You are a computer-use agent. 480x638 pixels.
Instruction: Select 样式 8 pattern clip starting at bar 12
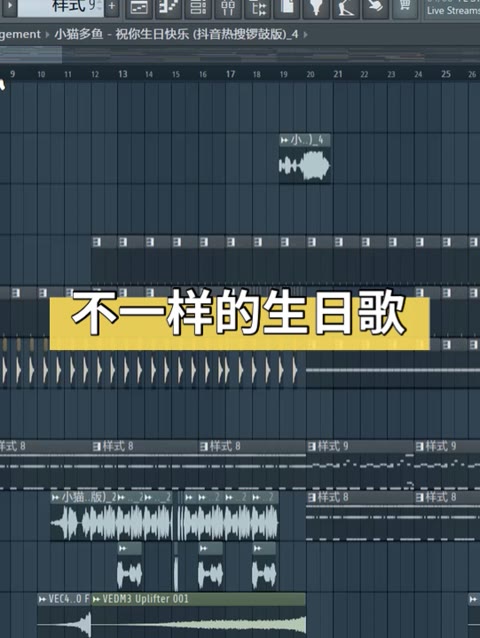145,465
